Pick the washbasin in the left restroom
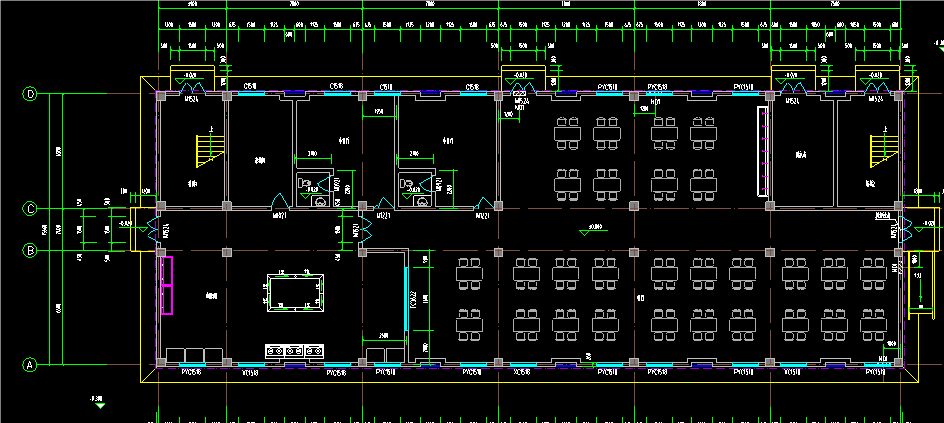 click(x=318, y=202)
